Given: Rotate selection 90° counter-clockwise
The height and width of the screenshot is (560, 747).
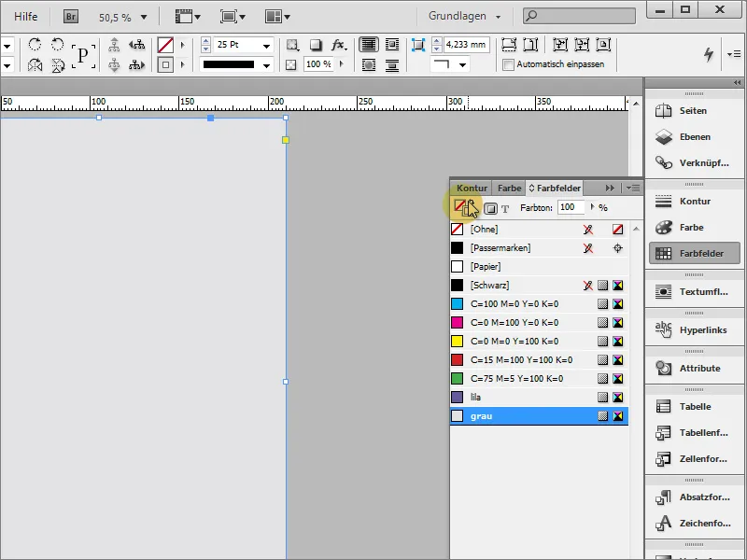Looking at the screenshot, I should [x=58, y=45].
